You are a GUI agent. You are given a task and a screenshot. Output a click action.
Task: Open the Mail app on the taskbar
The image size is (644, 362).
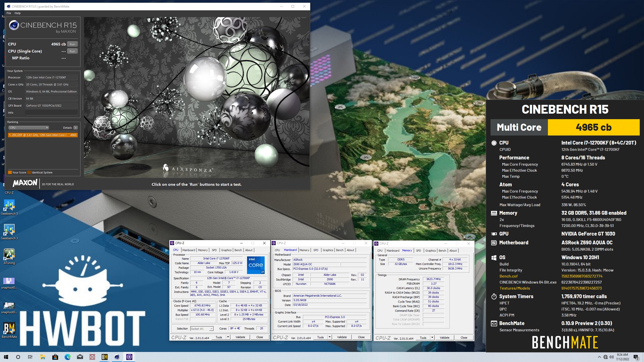click(x=80, y=357)
